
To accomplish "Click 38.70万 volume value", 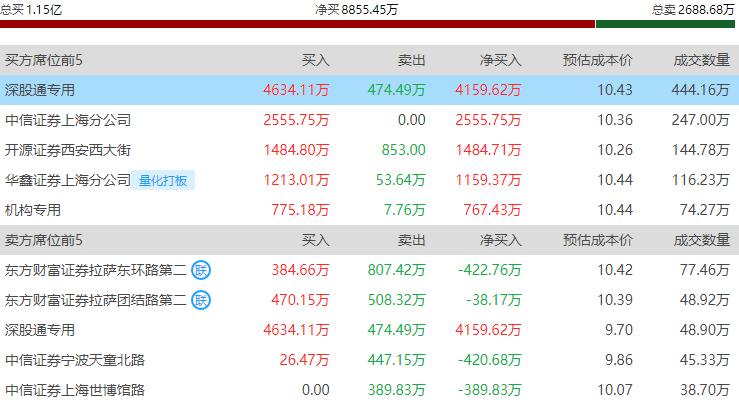I will pos(705,390).
